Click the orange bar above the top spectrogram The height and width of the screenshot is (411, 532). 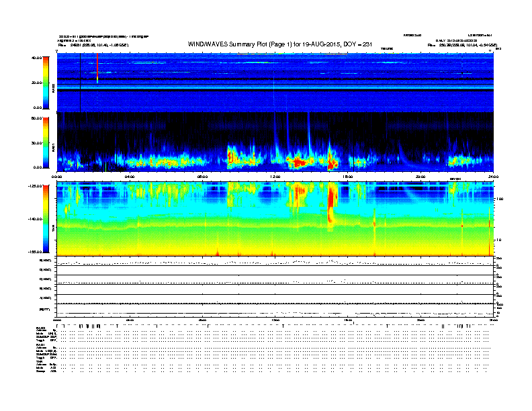click(x=282, y=54)
